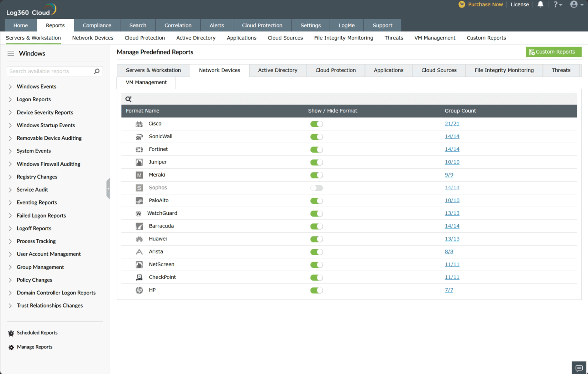Click the Cisco vendor icon

tap(139, 124)
